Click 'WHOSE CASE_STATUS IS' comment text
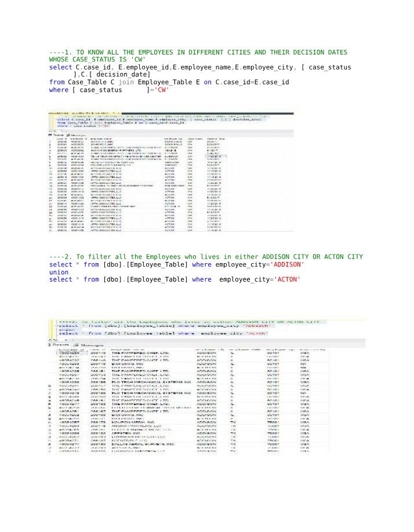The image size is (414, 532). 88,59
